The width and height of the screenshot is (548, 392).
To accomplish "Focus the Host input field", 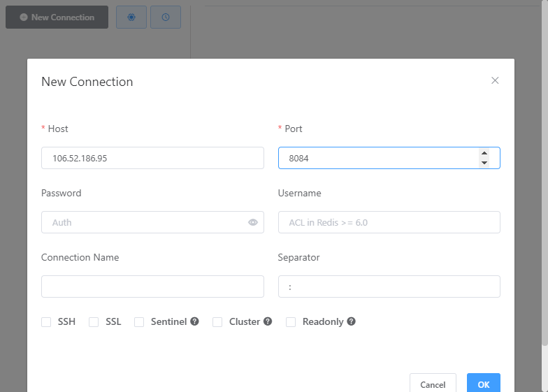I will point(152,158).
